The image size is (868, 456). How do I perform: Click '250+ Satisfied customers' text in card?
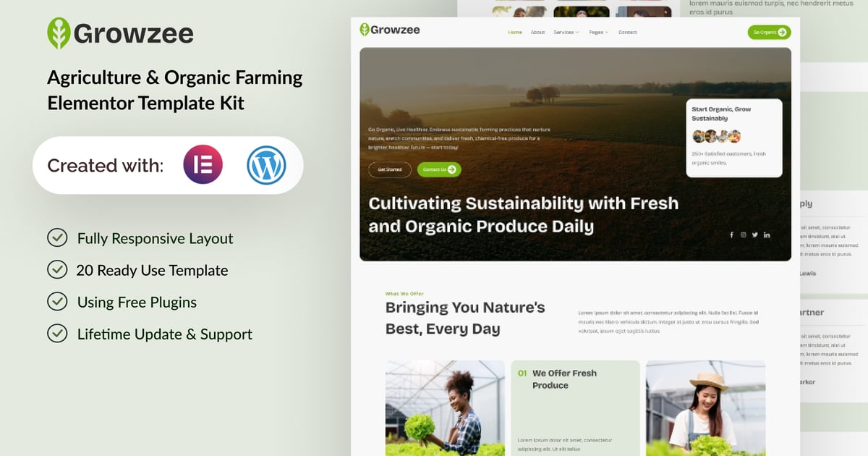click(x=728, y=158)
